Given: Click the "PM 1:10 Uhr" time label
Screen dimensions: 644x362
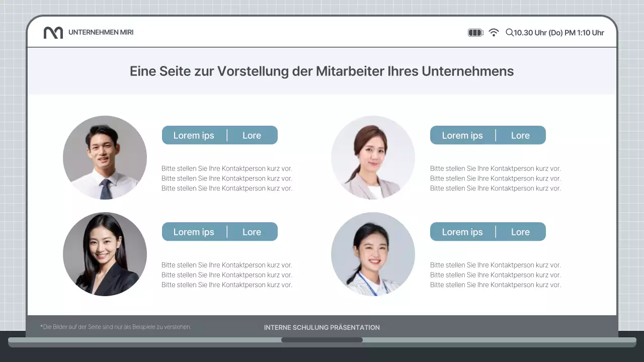Looking at the screenshot, I should [x=584, y=32].
